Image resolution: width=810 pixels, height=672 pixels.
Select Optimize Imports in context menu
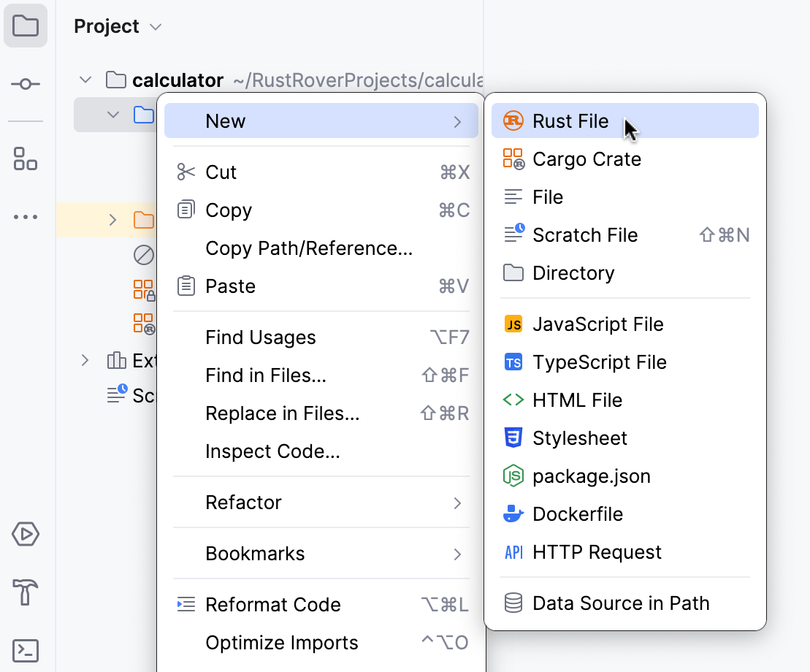pos(321,643)
